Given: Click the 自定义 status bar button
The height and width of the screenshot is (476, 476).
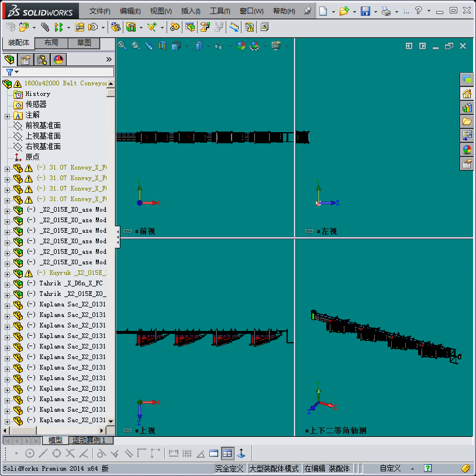Looking at the screenshot, I should point(390,468).
